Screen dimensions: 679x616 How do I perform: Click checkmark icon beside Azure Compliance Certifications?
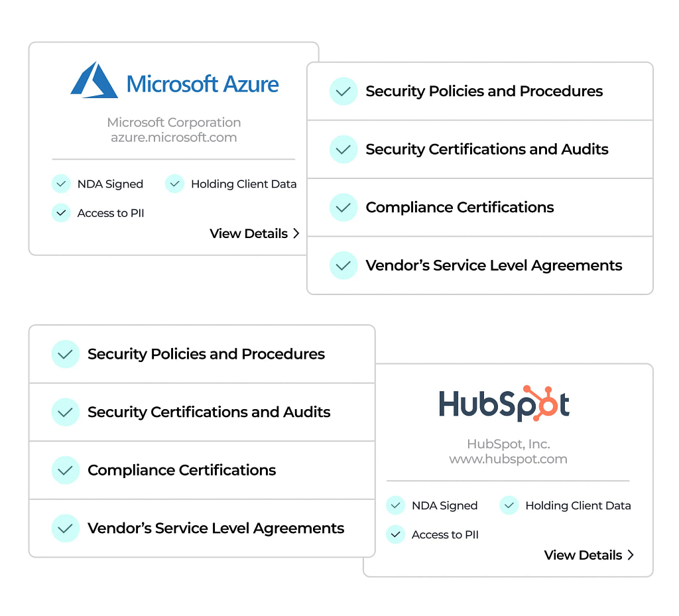[x=343, y=208]
